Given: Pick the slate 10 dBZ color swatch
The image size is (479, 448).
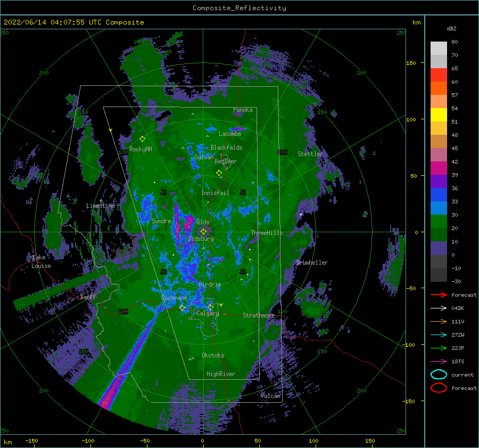Looking at the screenshot, I should [439, 248].
